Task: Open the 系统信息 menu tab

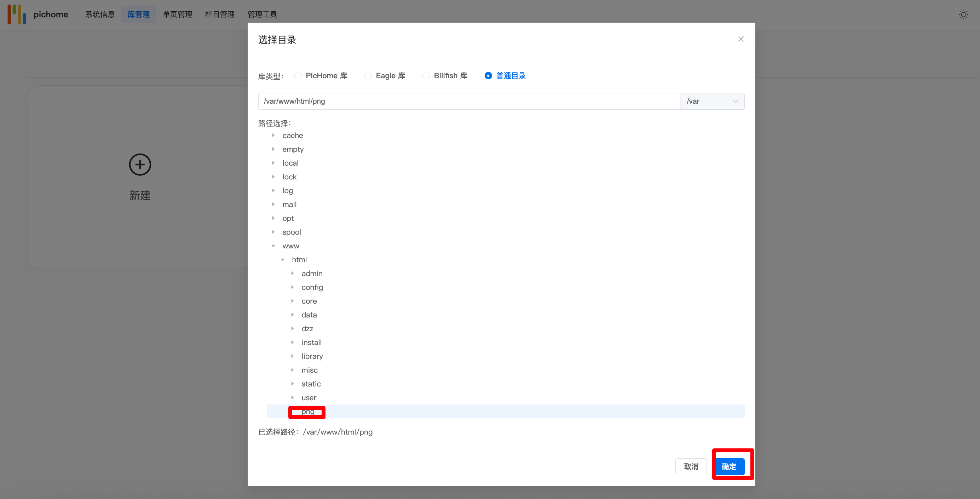Action: tap(100, 15)
